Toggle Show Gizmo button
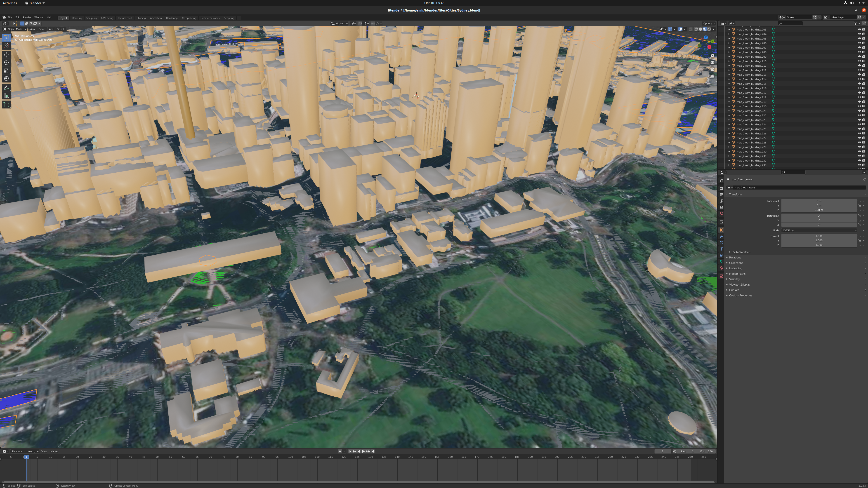The height and width of the screenshot is (488, 868). (670, 29)
